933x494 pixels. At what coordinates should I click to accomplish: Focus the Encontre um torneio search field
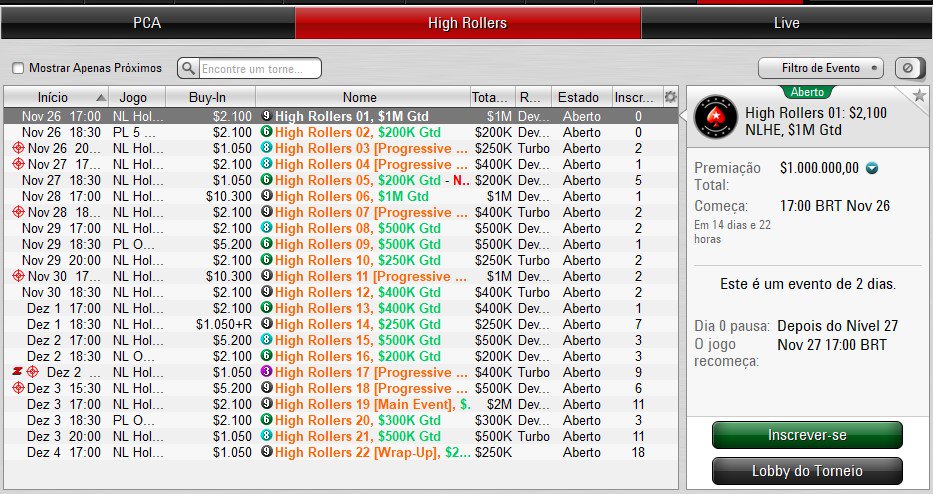[x=260, y=68]
